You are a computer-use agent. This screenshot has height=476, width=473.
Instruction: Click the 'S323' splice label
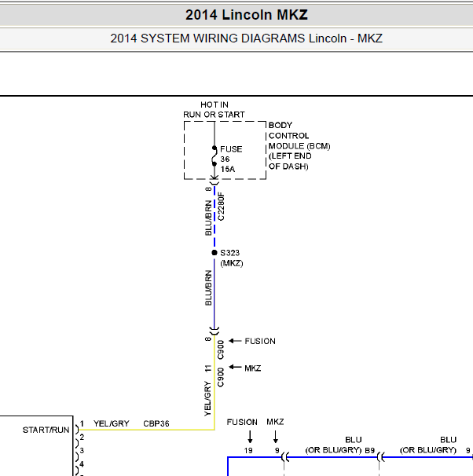click(229, 253)
